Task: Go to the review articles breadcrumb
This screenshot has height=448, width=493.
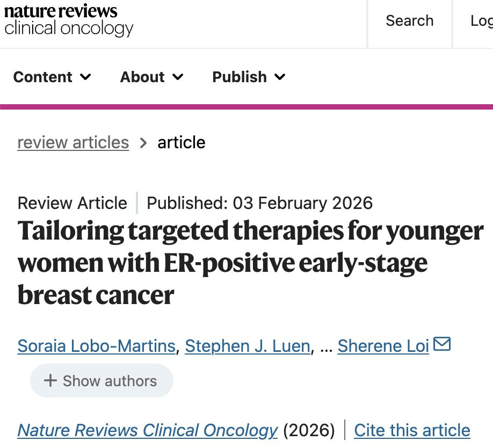Action: click(x=73, y=142)
